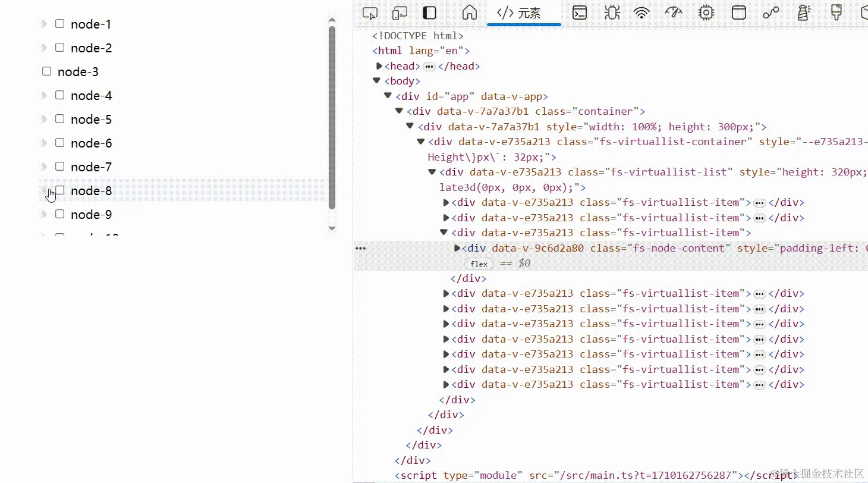Toggle the DevTools activity bar icon
868x483 pixels.
point(429,12)
